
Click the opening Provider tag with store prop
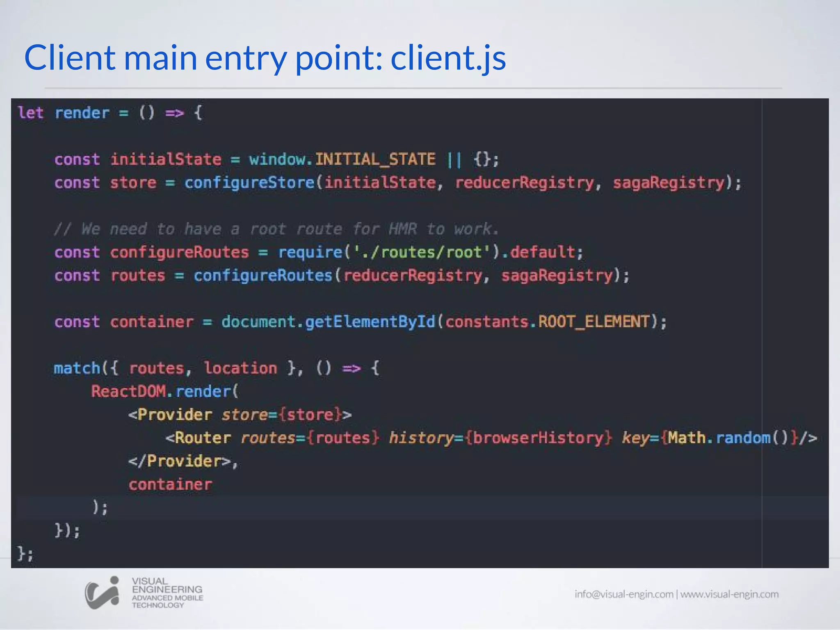pyautogui.click(x=240, y=415)
